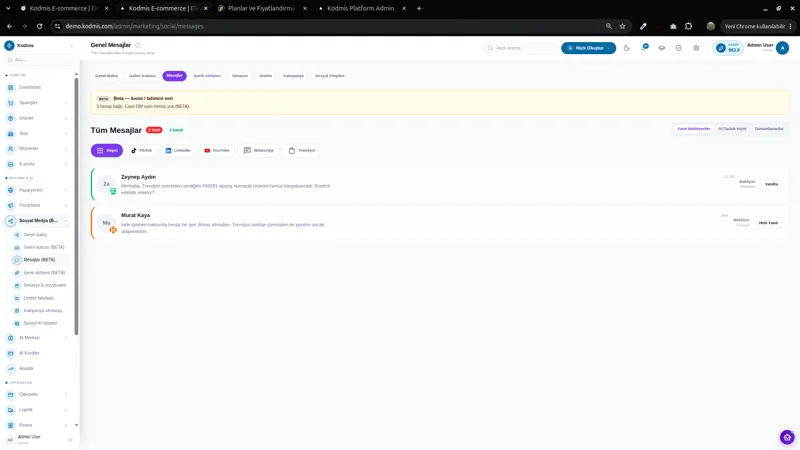Click Hızlı Yanıt on Murat Kaya's message
The width and height of the screenshot is (800, 450).
[x=768, y=223]
